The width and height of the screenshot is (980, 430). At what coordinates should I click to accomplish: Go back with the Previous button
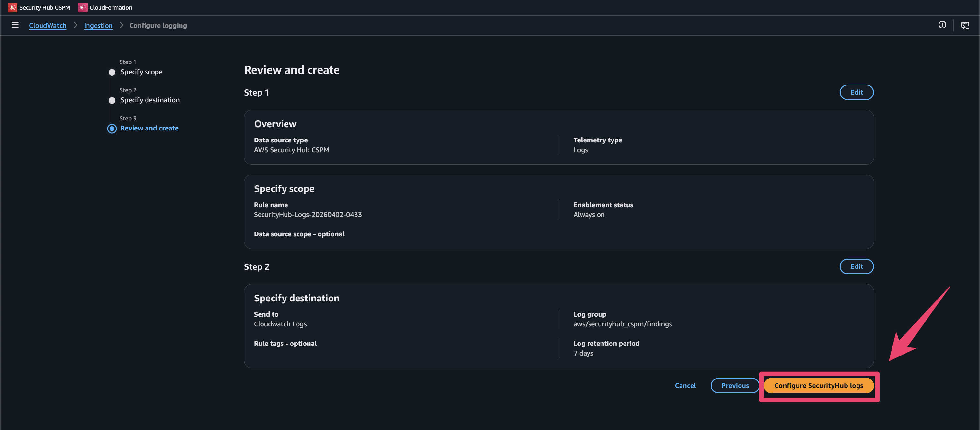[x=735, y=386]
